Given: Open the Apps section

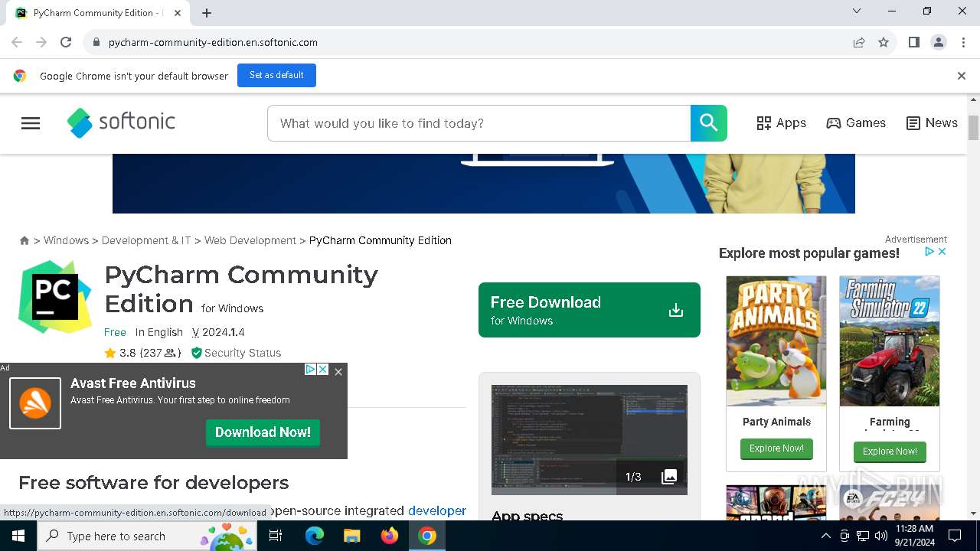Looking at the screenshot, I should coord(781,123).
